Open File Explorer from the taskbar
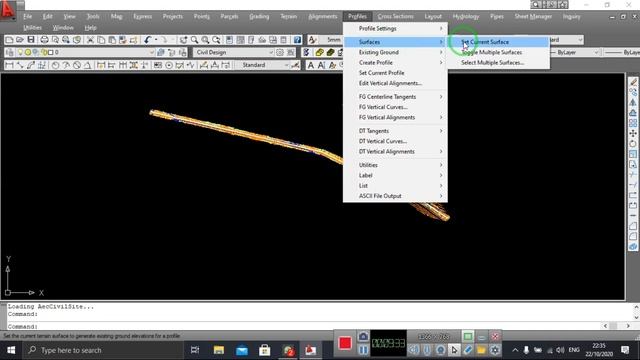This screenshot has width=640, height=360. 219,350
